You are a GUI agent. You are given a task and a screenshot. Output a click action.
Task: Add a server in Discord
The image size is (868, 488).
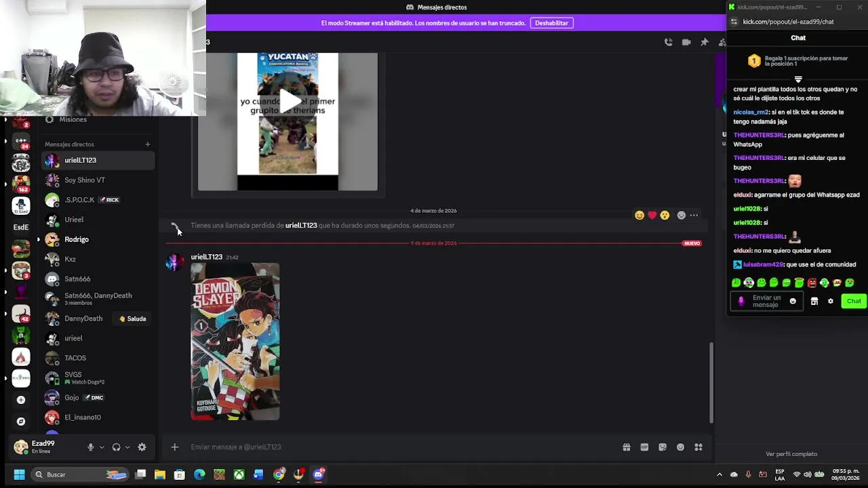[x=21, y=400]
